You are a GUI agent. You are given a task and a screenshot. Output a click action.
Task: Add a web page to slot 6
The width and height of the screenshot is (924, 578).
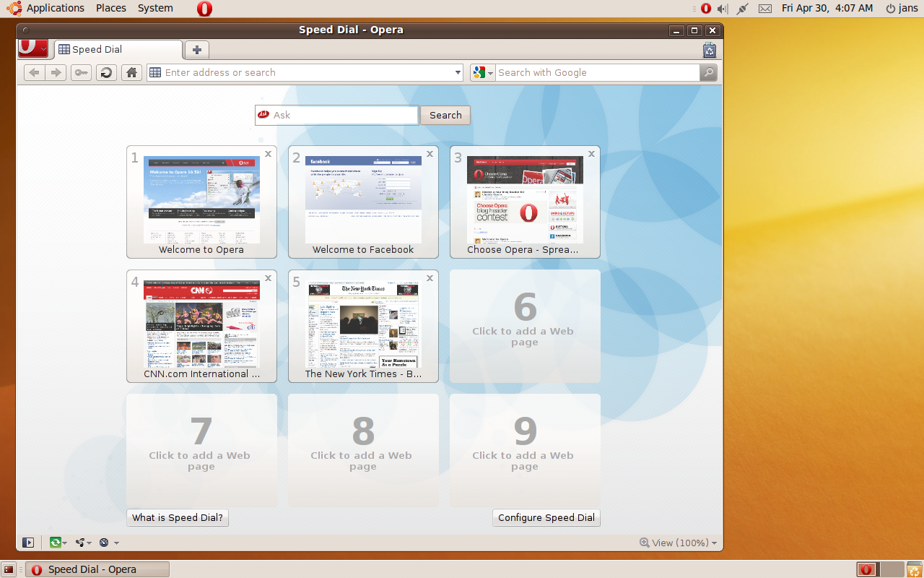click(525, 326)
